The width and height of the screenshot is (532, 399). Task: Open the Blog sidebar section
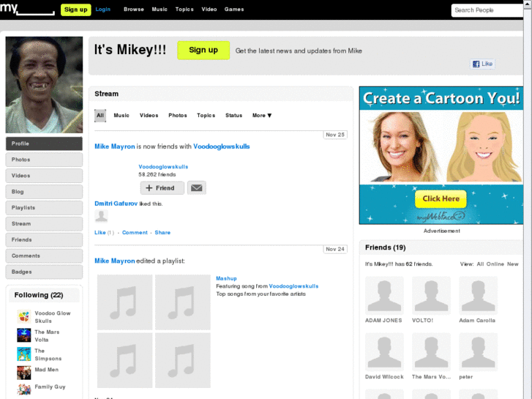pos(44,192)
